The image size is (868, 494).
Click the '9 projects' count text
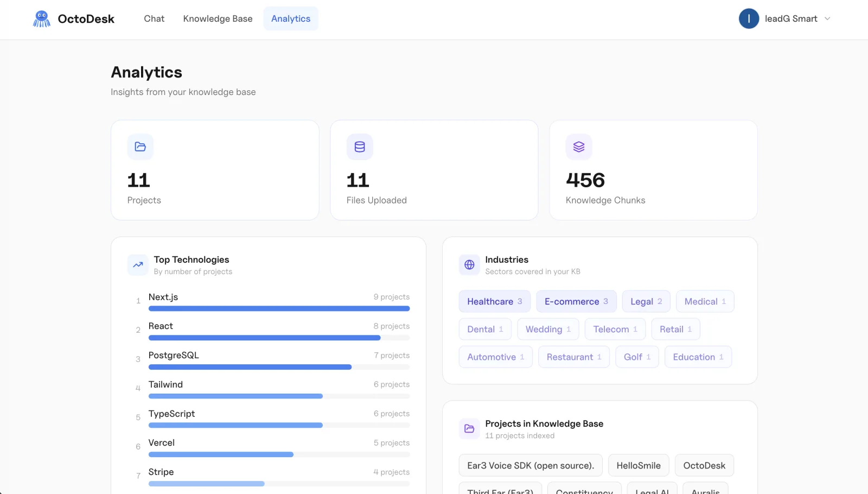pos(392,297)
